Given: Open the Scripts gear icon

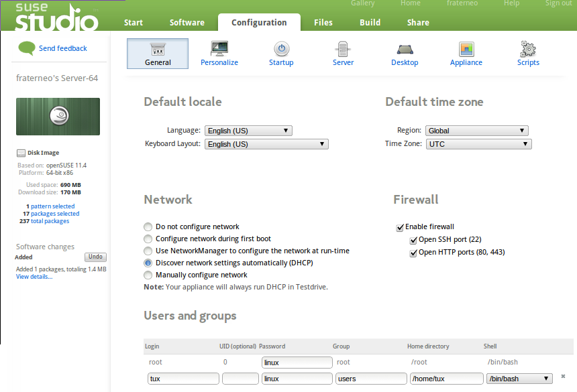Looking at the screenshot, I should (x=528, y=49).
